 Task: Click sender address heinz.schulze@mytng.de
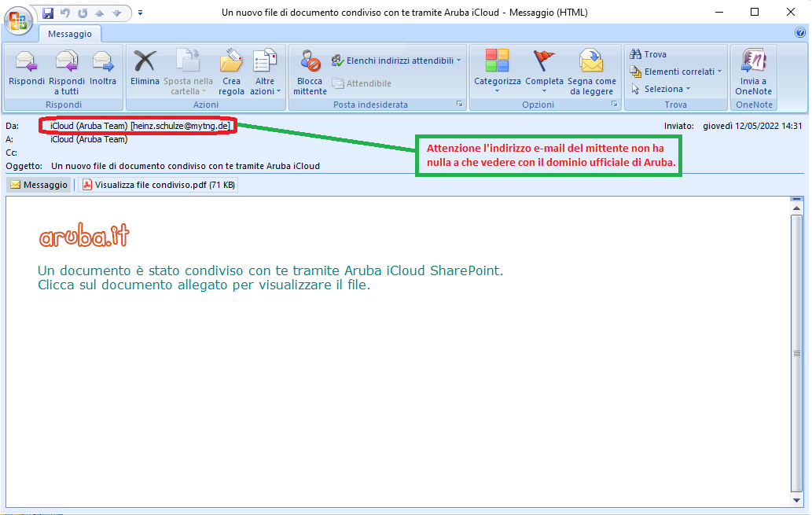pyautogui.click(x=181, y=126)
